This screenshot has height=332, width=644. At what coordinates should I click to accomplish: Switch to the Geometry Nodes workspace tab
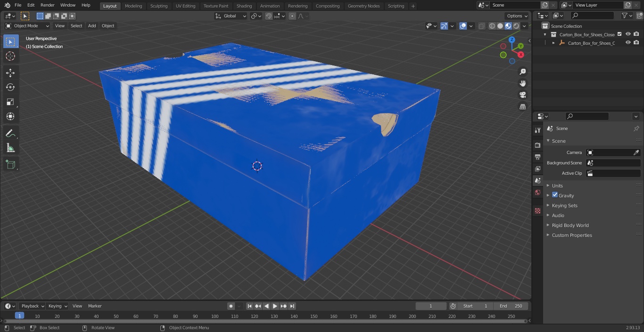[363, 6]
